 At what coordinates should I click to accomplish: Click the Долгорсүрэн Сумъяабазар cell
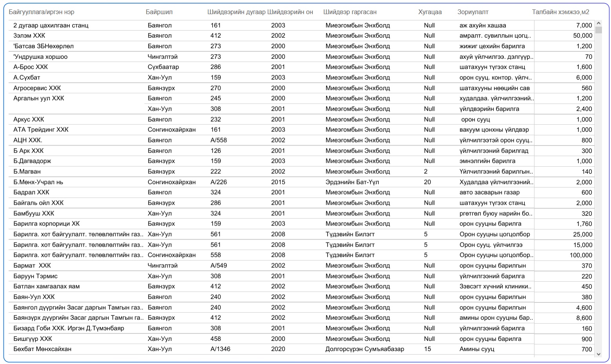[x=365, y=349]
